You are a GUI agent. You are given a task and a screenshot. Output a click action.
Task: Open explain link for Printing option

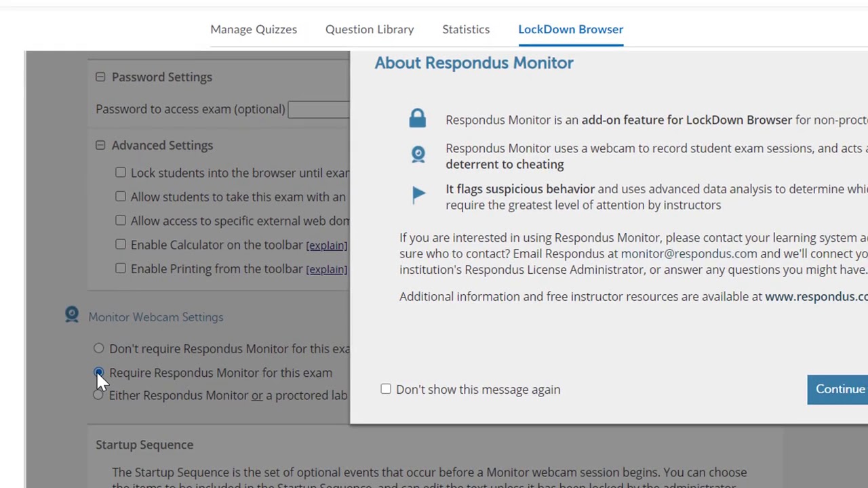coord(327,269)
